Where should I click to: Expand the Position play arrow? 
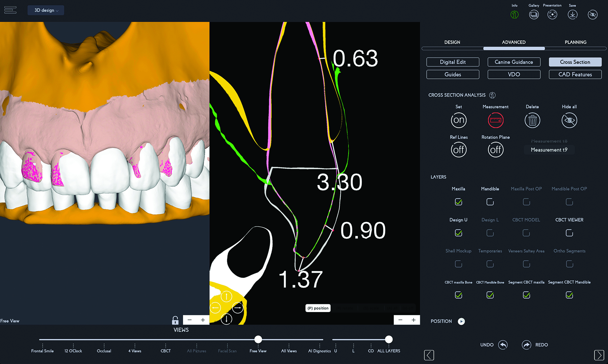[x=461, y=321]
